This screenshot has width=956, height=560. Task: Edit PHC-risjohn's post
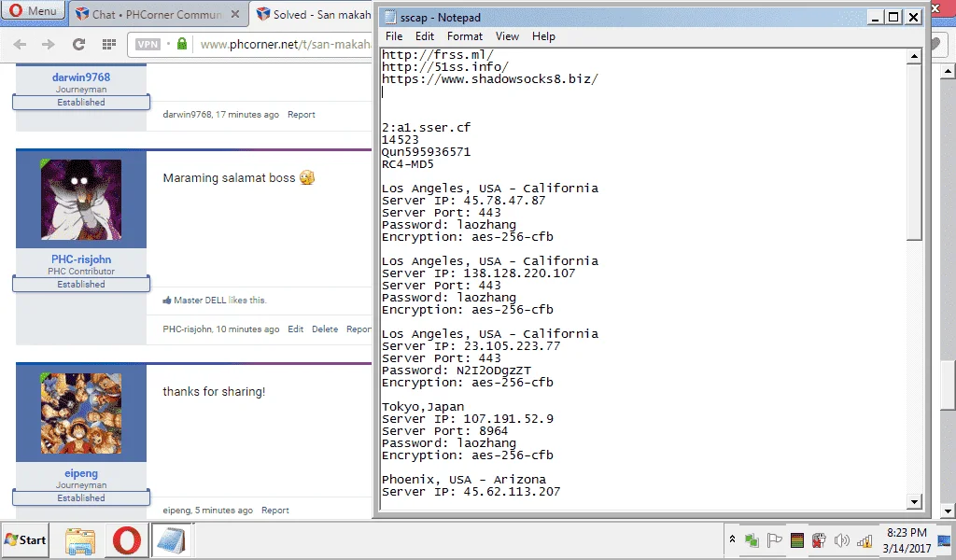pyautogui.click(x=296, y=329)
